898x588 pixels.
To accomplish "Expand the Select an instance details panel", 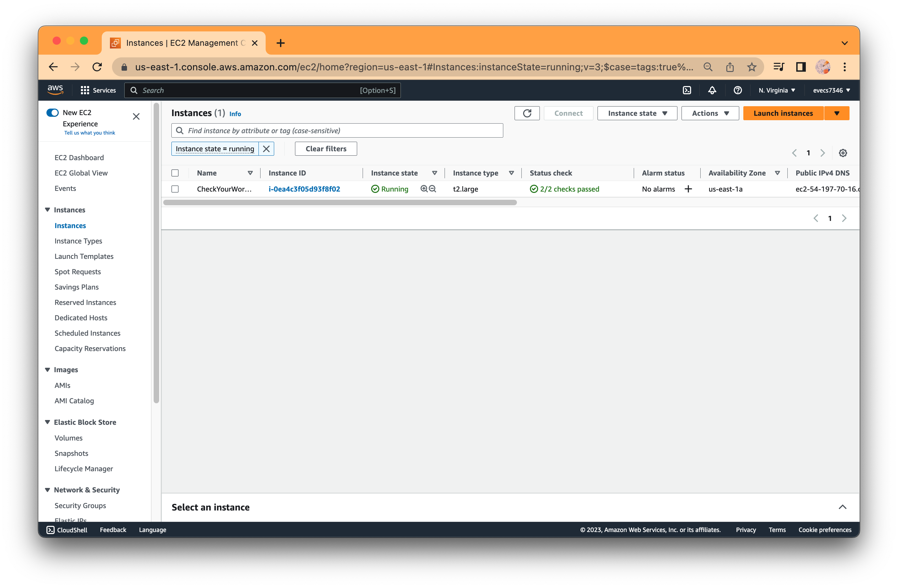I will 842,507.
